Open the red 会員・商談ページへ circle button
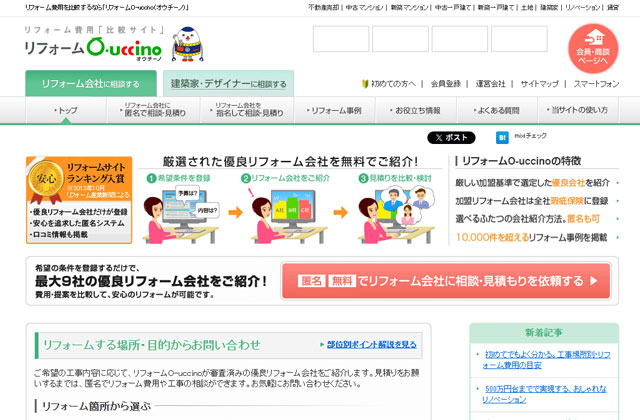Viewport: 640px width, 420px height. pyautogui.click(x=593, y=49)
